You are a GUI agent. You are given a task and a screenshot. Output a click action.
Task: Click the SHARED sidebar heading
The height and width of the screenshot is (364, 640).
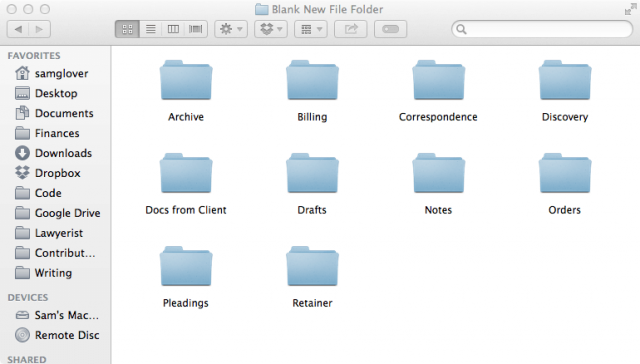[27, 360]
